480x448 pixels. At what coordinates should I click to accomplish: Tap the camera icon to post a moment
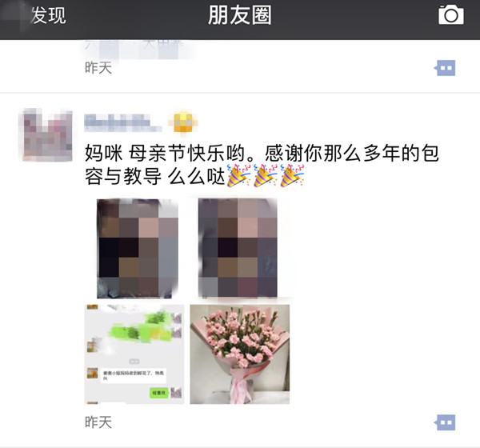point(451,14)
